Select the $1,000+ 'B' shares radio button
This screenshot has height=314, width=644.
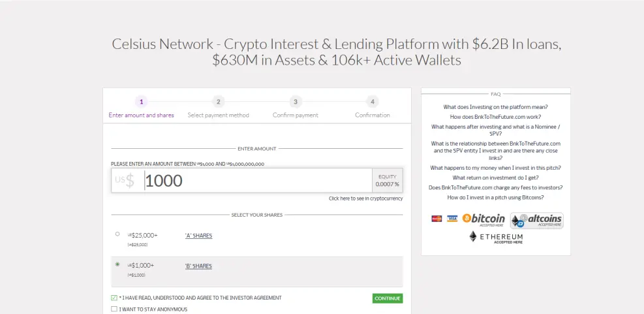[x=117, y=264]
